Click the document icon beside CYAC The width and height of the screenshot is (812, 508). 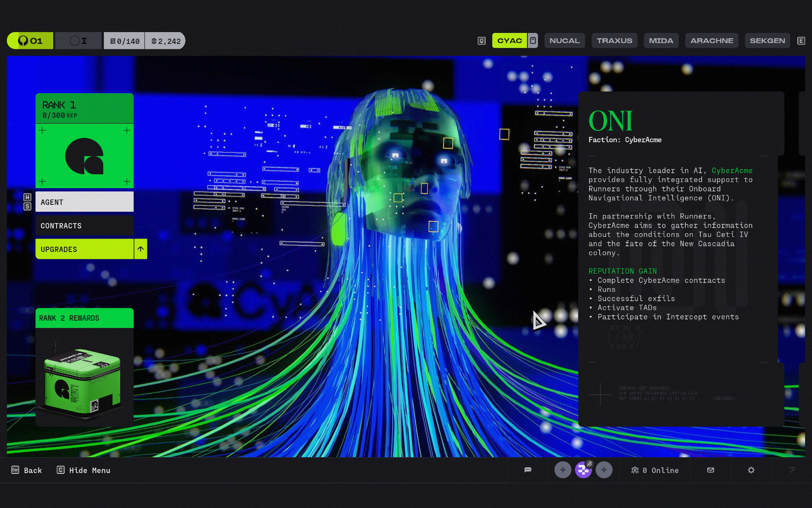pos(533,41)
